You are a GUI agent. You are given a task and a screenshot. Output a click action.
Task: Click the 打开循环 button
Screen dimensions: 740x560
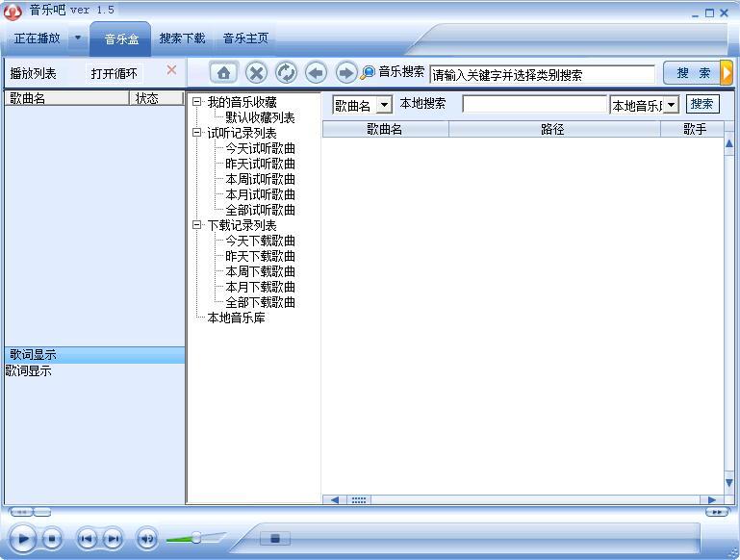coord(114,73)
